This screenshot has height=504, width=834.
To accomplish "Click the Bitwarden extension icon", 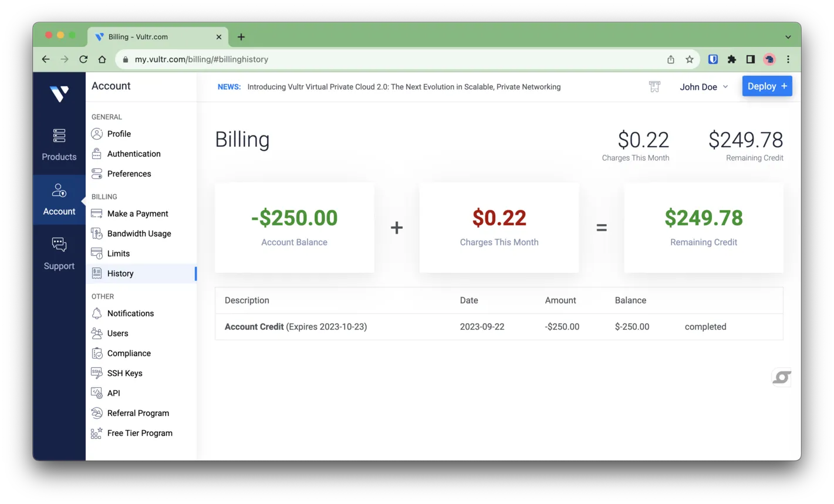I will click(x=713, y=59).
